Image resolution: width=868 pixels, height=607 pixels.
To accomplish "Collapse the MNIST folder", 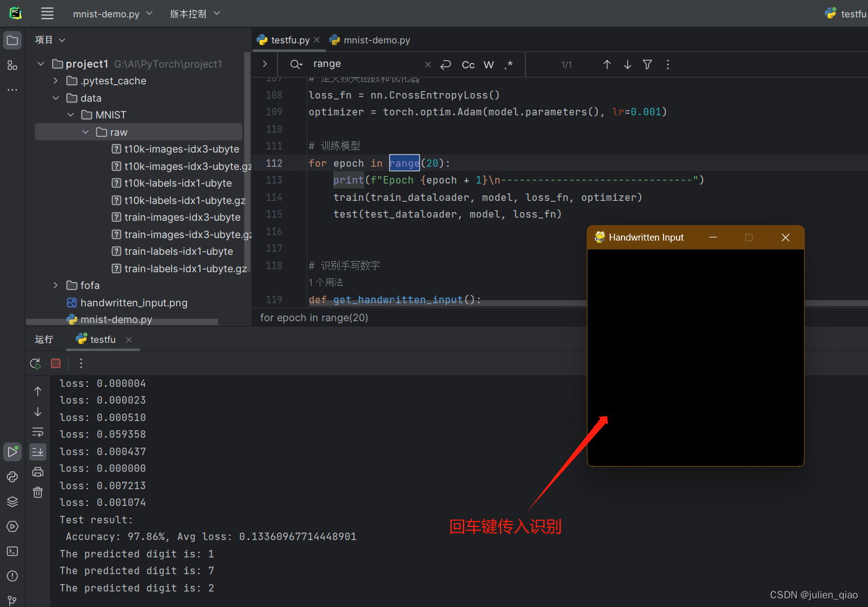I will [x=71, y=115].
